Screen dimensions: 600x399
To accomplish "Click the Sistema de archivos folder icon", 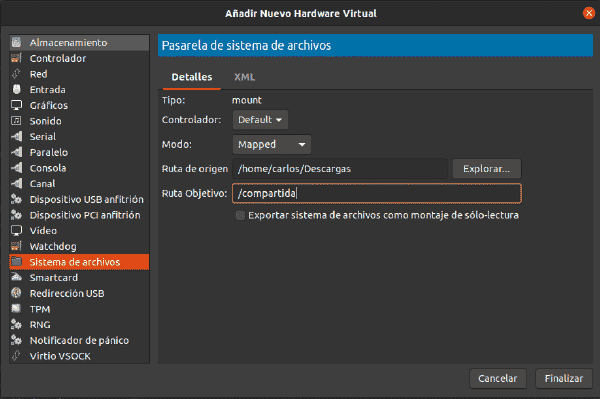I will [x=16, y=262].
